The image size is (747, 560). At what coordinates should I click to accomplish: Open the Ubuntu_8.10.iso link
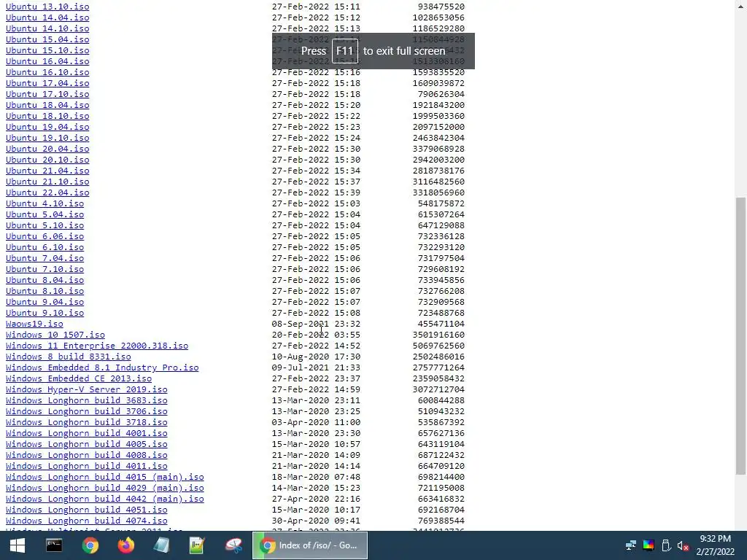pos(44,292)
